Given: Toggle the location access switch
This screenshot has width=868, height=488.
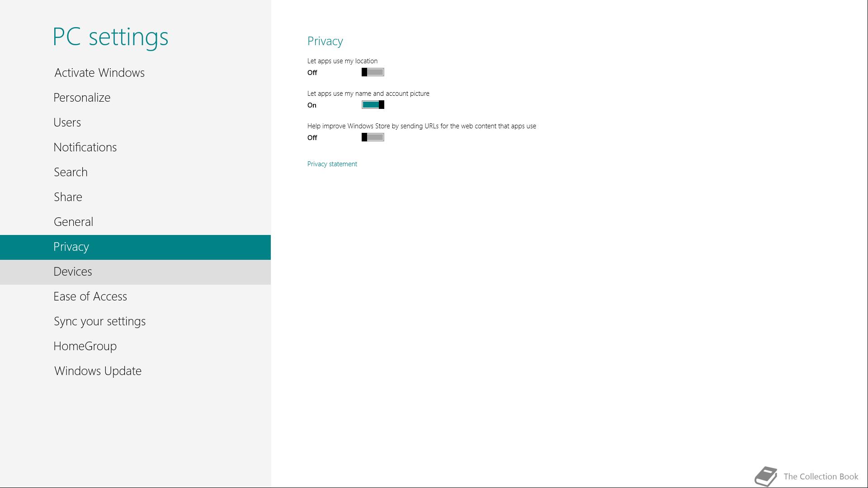Looking at the screenshot, I should [x=373, y=72].
